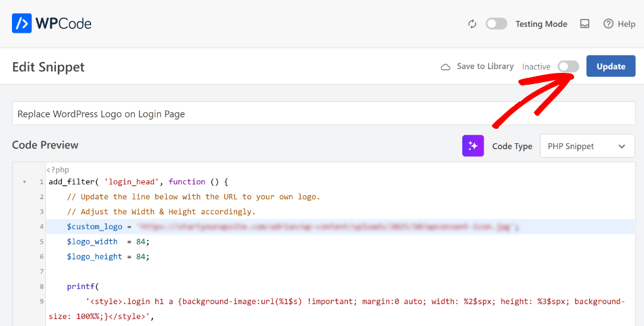Click the chevron in PHP Snippet dropdown
This screenshot has height=326, width=644.
(622, 146)
